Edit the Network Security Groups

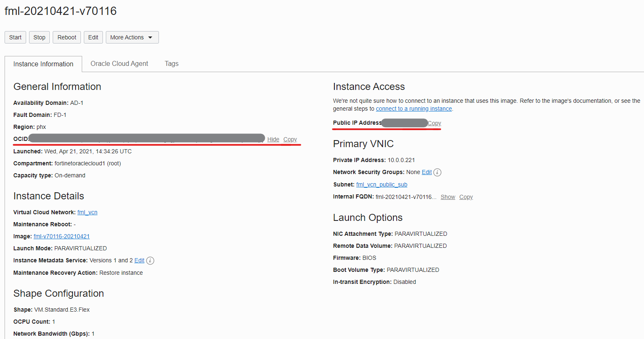click(x=427, y=172)
